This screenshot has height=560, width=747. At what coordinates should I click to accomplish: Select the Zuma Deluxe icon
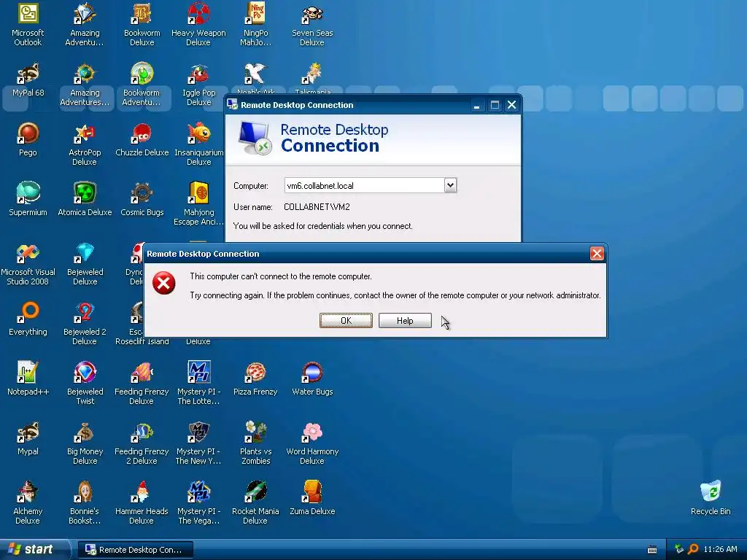coord(312,498)
